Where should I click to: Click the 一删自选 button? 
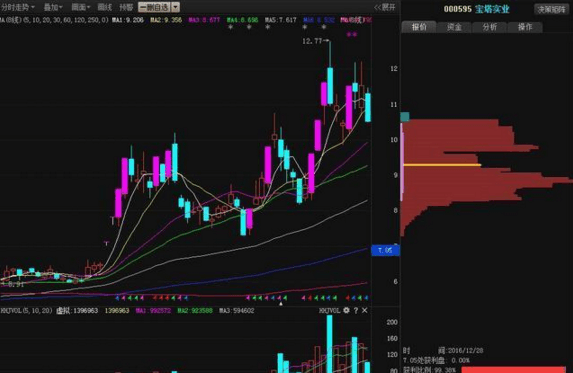[x=155, y=7]
